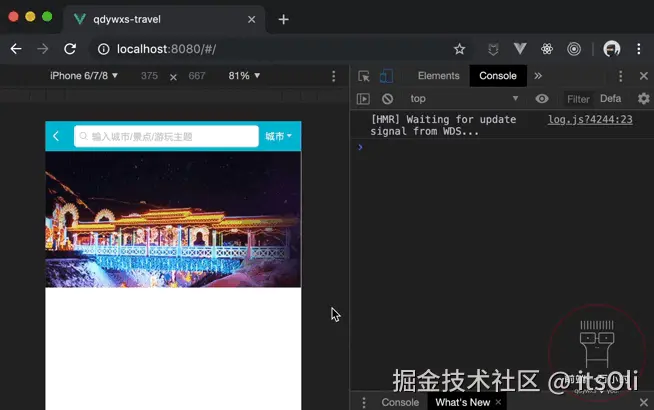
Task: View site information icon in address bar
Action: pyautogui.click(x=103, y=49)
